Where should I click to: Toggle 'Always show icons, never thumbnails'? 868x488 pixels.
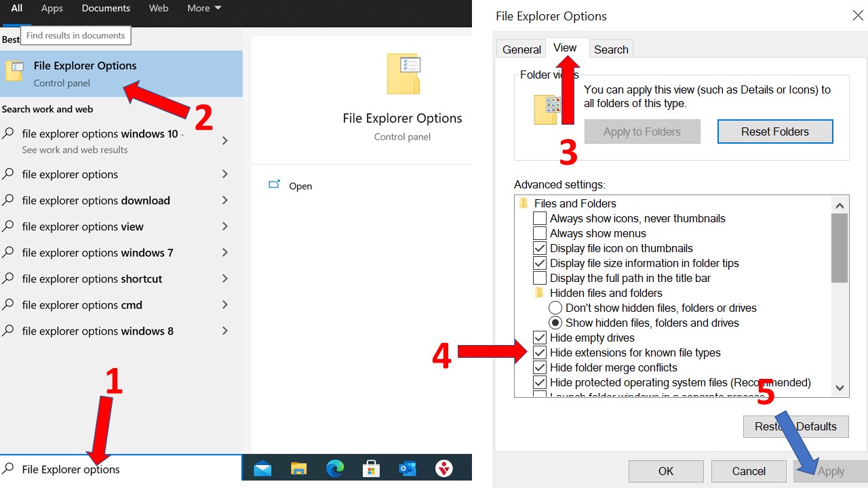point(540,218)
